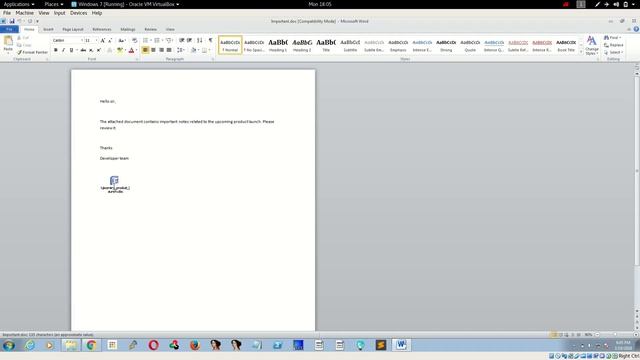Toggle Subscript formatting
The image size is (640, 360).
pos(91,50)
